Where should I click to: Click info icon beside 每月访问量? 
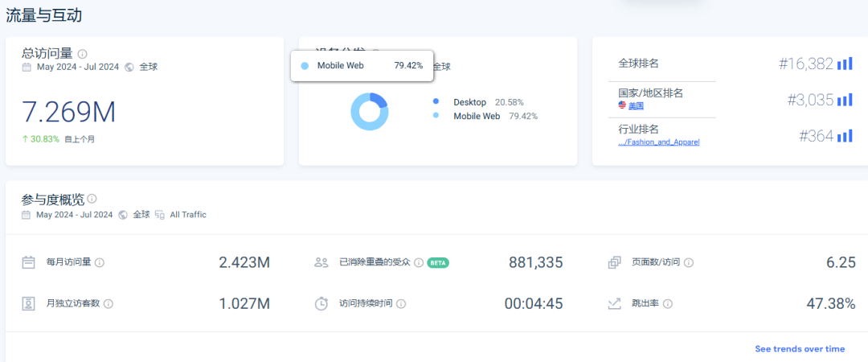pyautogui.click(x=100, y=262)
